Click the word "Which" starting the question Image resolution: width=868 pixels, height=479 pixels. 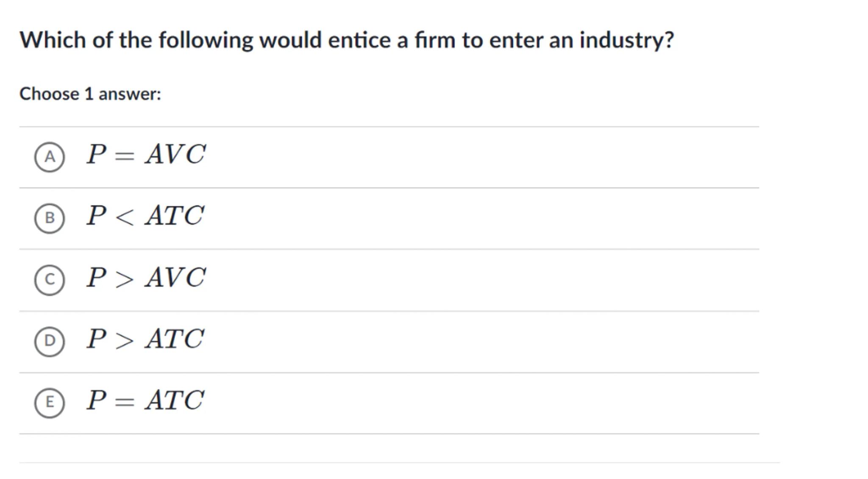click(53, 41)
